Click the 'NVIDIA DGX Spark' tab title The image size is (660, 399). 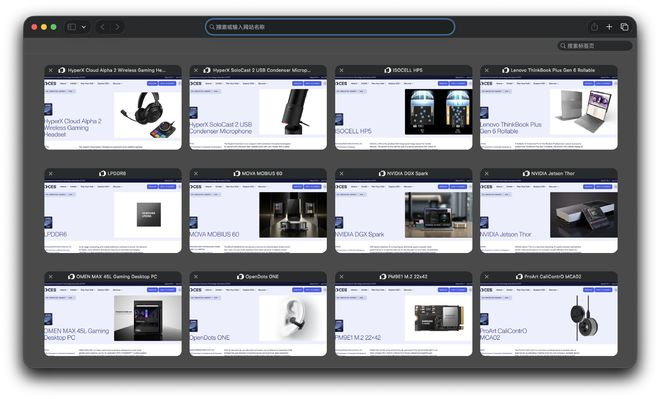(x=407, y=173)
